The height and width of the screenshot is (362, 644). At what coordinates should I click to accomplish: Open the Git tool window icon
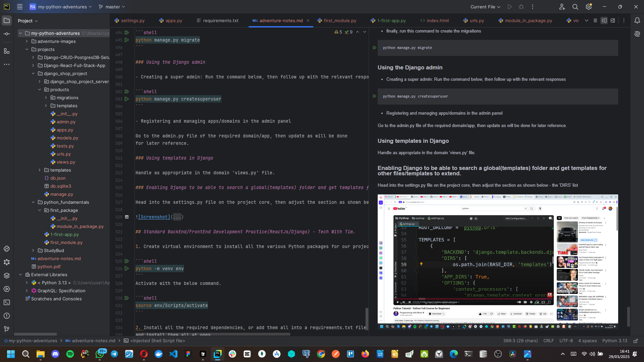point(7,329)
